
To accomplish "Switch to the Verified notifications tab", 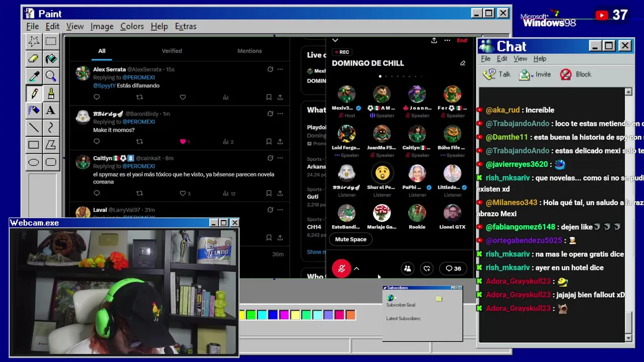I will click(172, 51).
